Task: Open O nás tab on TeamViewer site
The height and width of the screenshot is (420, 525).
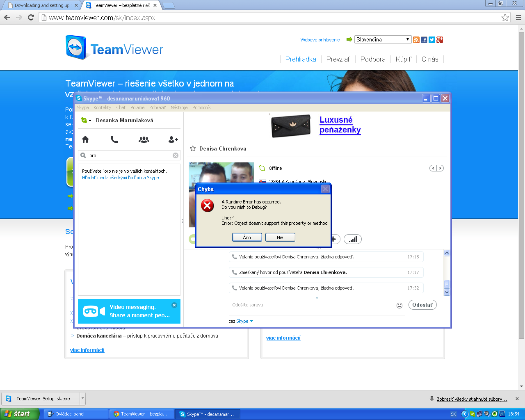Action: click(430, 59)
